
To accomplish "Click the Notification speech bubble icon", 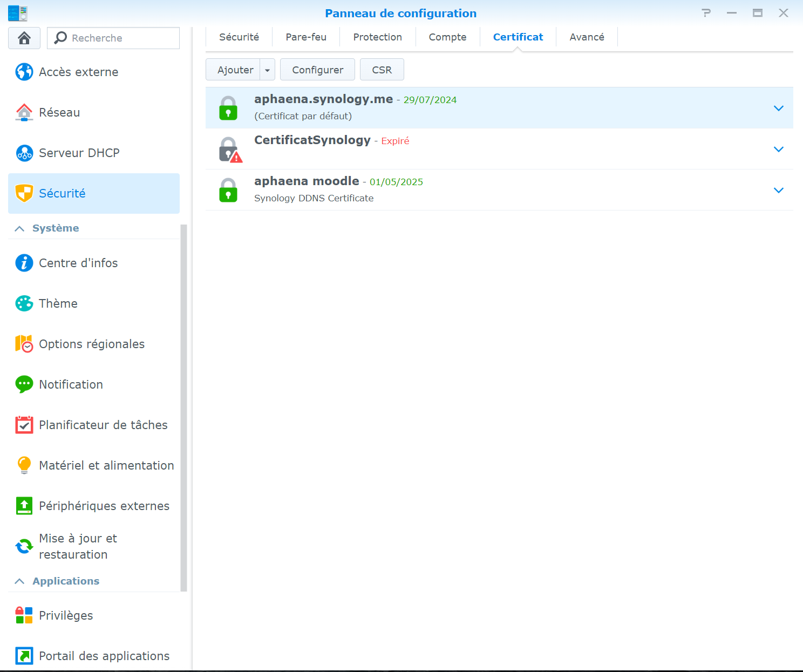I will [x=24, y=384].
